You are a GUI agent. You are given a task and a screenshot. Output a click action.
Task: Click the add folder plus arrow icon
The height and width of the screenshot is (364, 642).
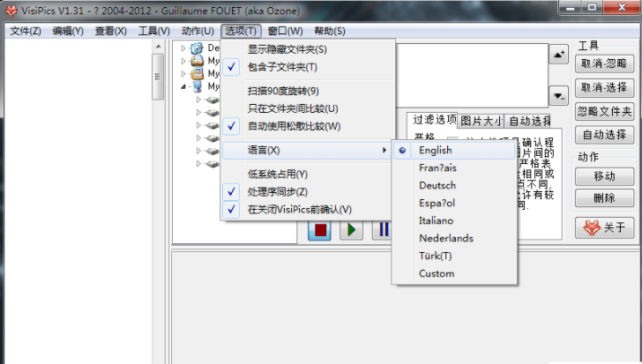pyautogui.click(x=558, y=56)
